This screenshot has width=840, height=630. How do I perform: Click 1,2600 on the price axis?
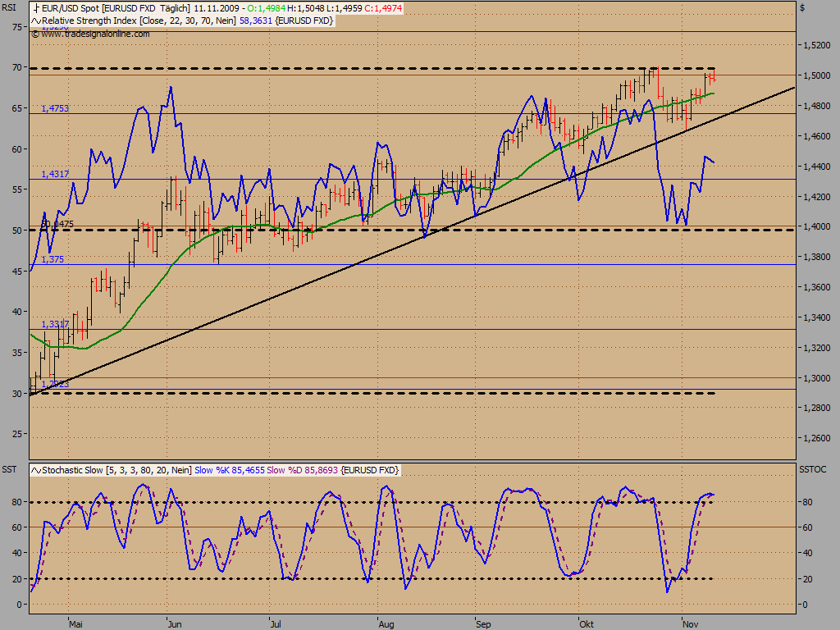point(817,438)
